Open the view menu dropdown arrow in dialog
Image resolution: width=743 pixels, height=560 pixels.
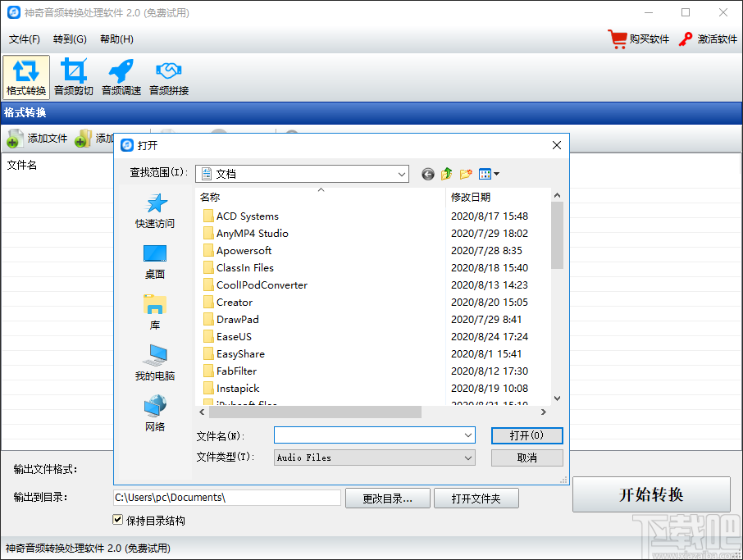pos(496,174)
